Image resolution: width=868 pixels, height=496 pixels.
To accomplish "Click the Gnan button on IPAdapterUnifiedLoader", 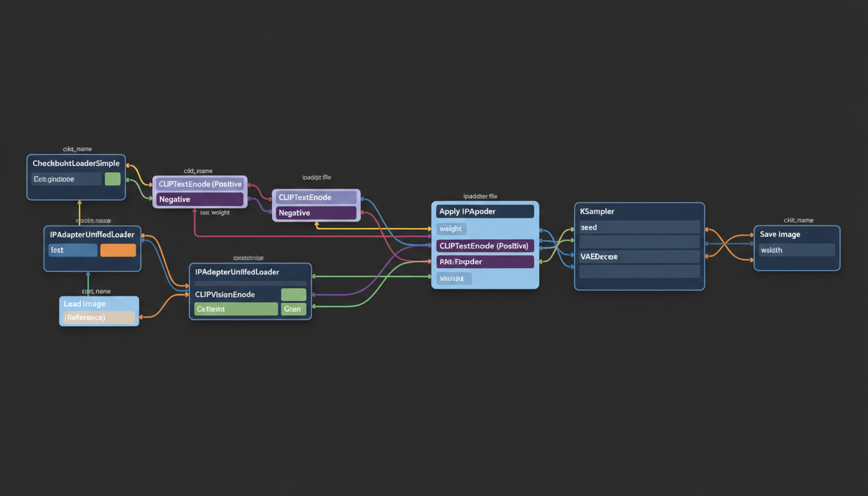I will tap(293, 309).
